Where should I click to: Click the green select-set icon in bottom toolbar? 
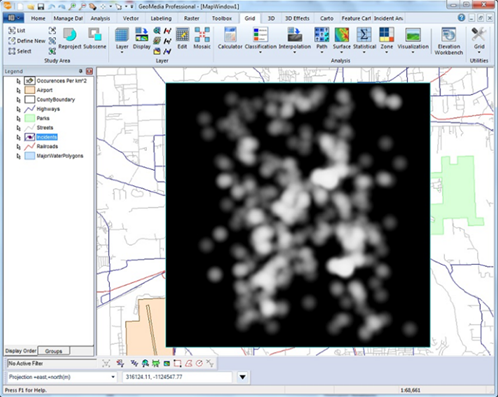(156, 363)
